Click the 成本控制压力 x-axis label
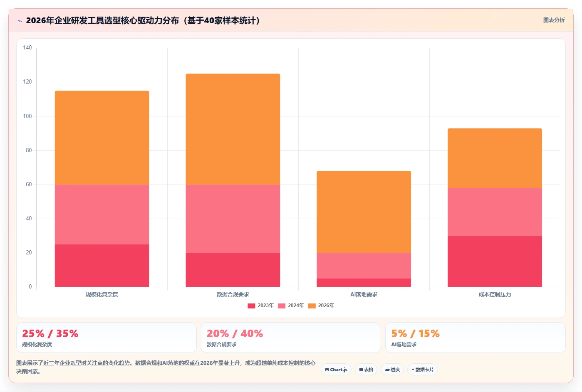The image size is (582, 392). [495, 294]
